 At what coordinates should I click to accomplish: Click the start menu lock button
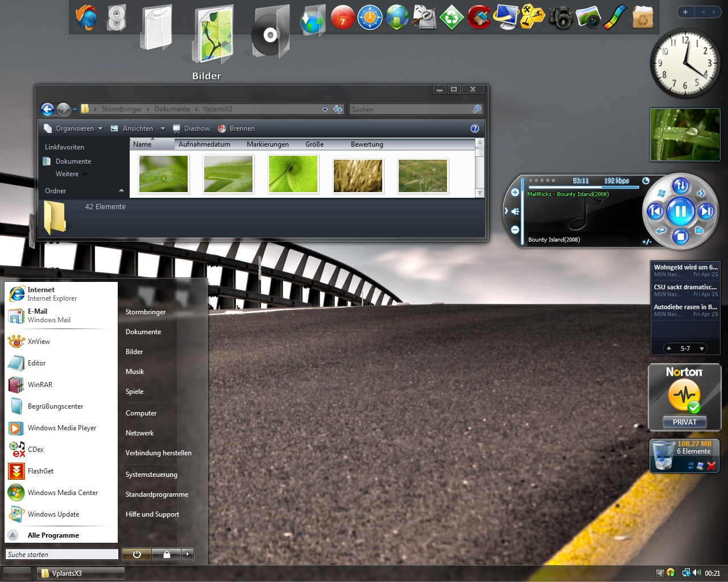pos(167,554)
